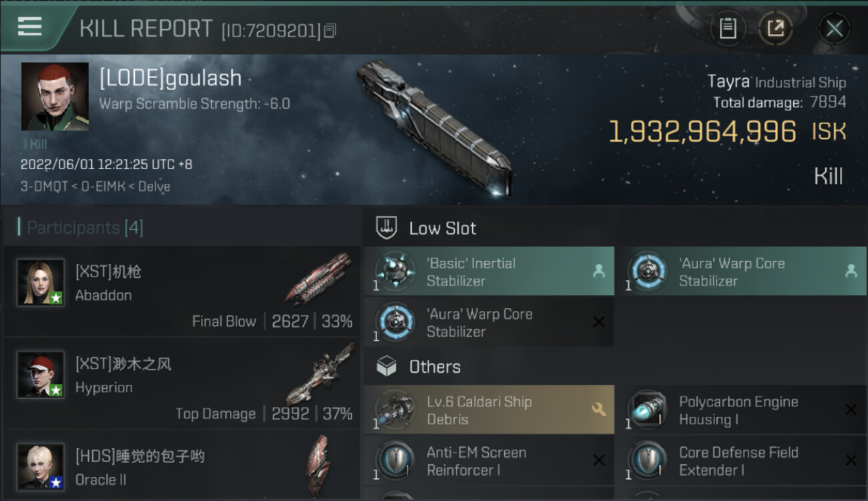Select the Anti-EM Screen Reinforcer I icon
This screenshot has width=868, height=501.
pyautogui.click(x=395, y=460)
